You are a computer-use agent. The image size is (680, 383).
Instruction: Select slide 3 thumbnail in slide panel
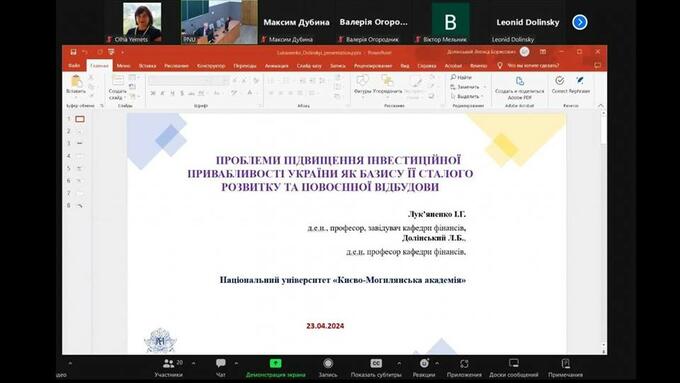coord(80,143)
